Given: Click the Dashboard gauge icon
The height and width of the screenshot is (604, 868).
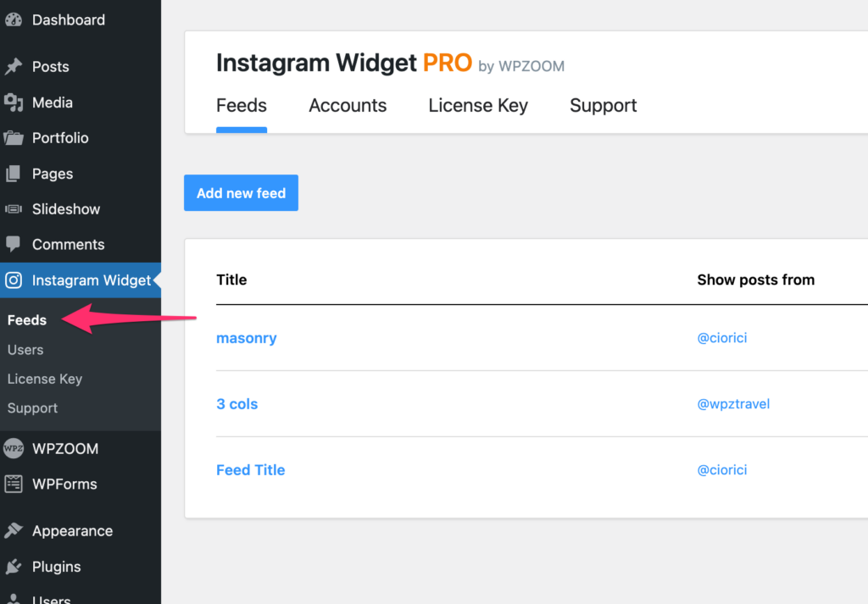Looking at the screenshot, I should 14,20.
